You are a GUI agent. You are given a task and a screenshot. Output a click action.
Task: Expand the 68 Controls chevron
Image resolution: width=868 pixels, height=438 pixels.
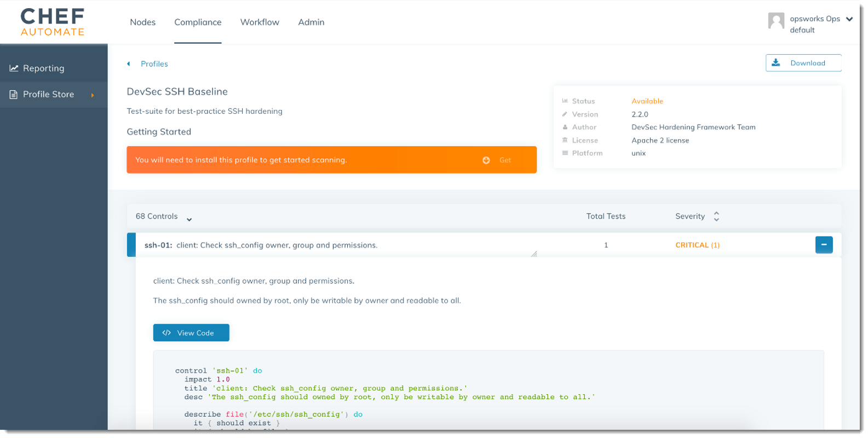tap(189, 220)
